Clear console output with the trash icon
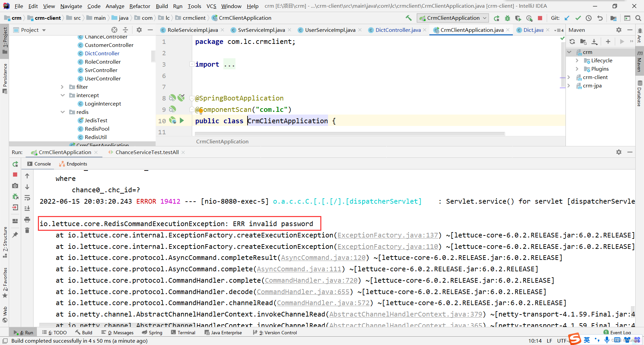This screenshot has height=345, width=644. tap(27, 230)
